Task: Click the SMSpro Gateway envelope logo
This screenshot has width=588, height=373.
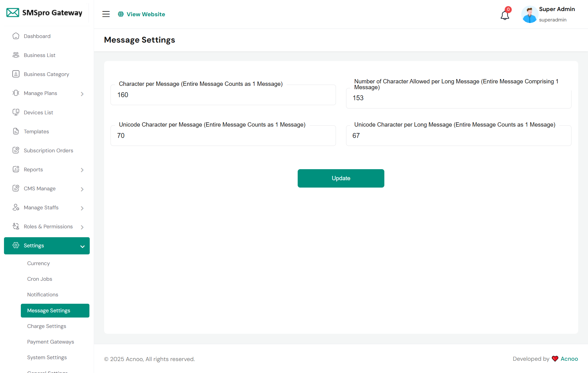Action: click(x=13, y=13)
